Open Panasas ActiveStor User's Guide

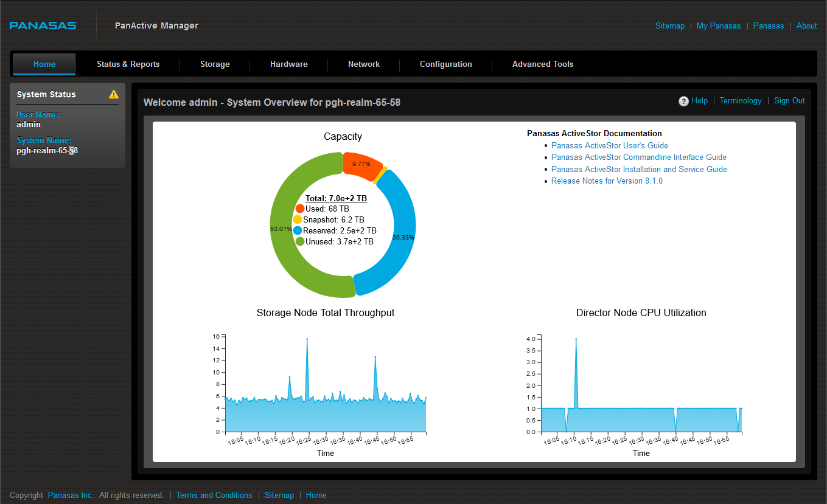coord(610,145)
